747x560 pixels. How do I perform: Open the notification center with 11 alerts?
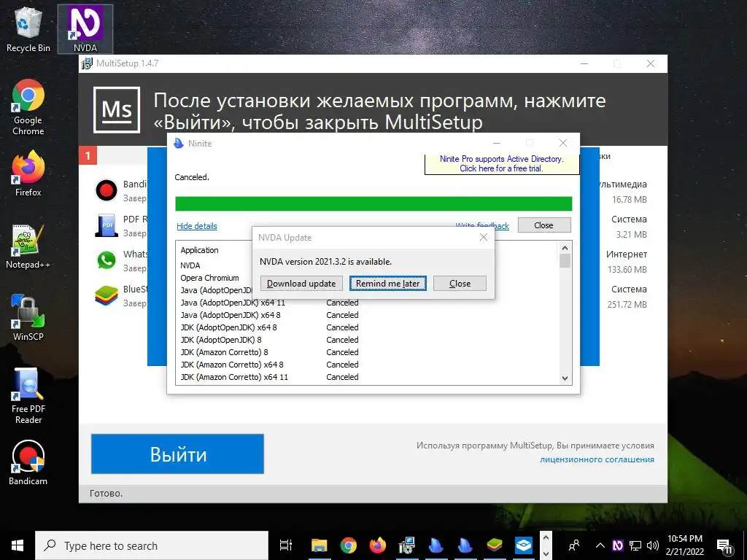pos(724,546)
